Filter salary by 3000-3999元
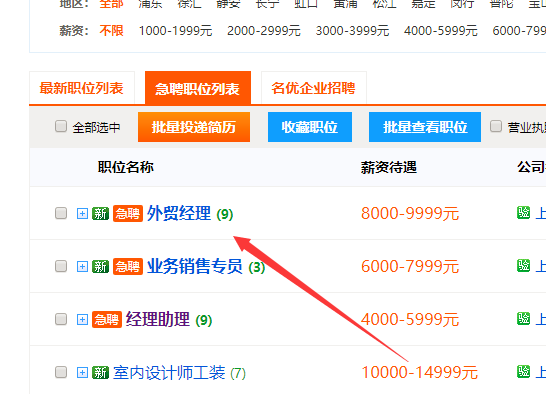The height and width of the screenshot is (394, 546). pos(352,31)
